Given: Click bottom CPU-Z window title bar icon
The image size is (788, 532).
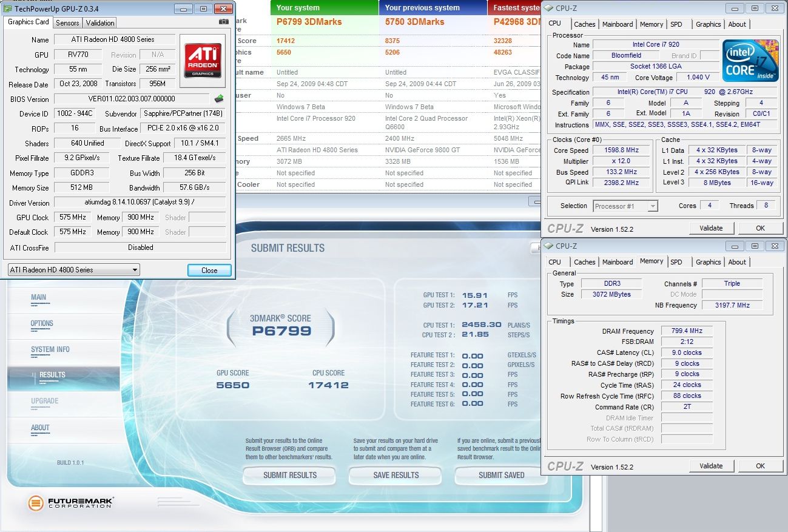Looking at the screenshot, I should pyautogui.click(x=548, y=246).
